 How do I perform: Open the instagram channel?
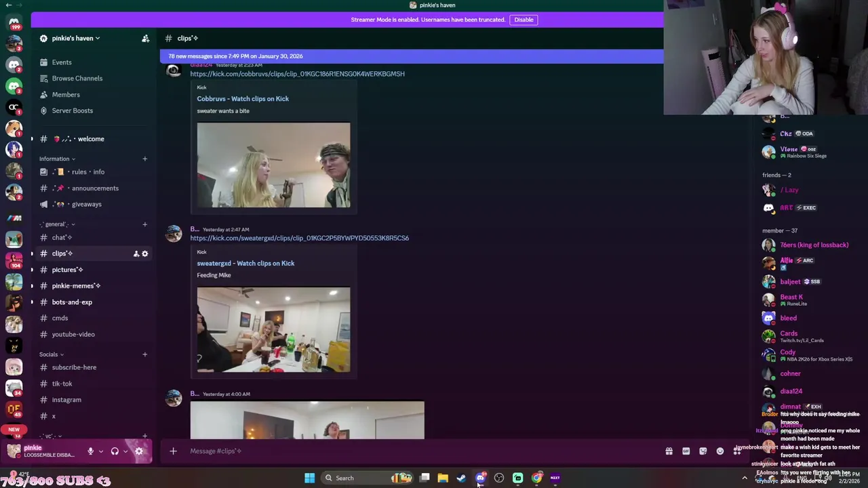coord(66,400)
